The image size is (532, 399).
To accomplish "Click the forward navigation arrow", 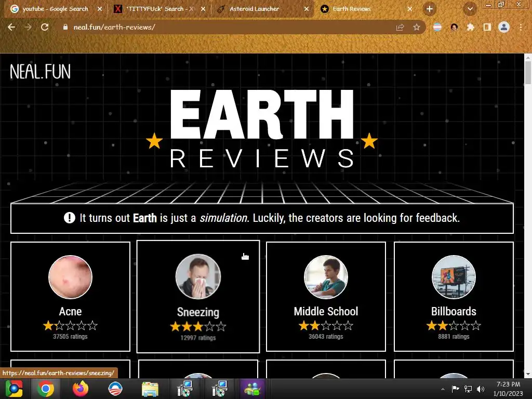I will click(x=28, y=27).
